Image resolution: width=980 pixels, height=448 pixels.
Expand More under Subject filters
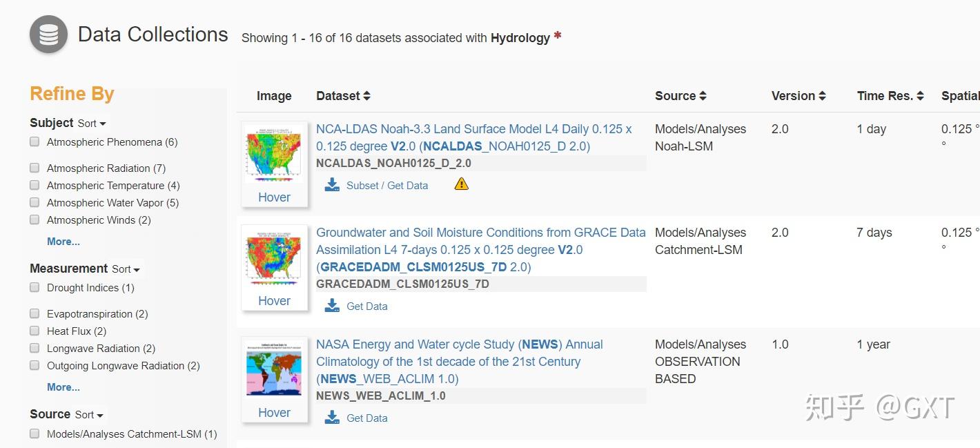pyautogui.click(x=63, y=242)
